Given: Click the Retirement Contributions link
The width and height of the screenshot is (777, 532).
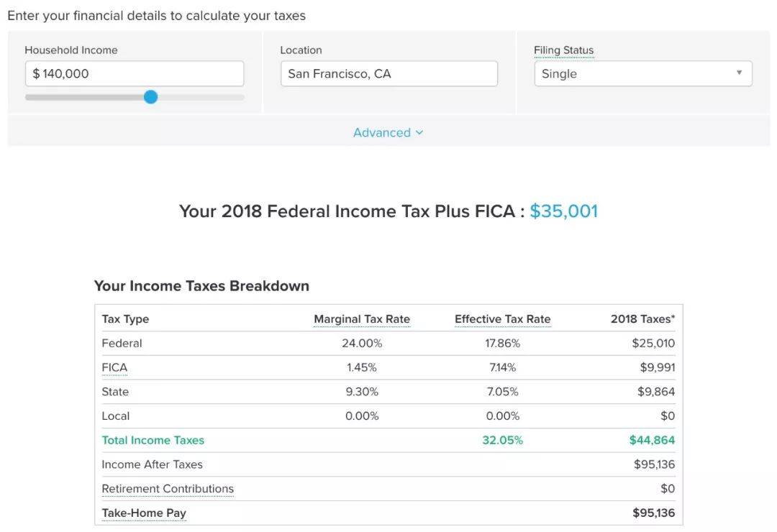Looking at the screenshot, I should click(168, 489).
